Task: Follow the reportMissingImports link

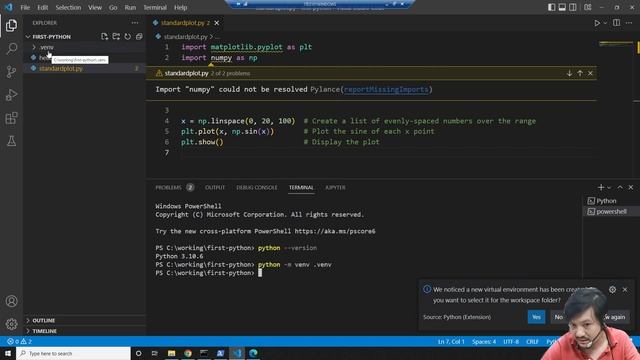Action: (x=386, y=89)
